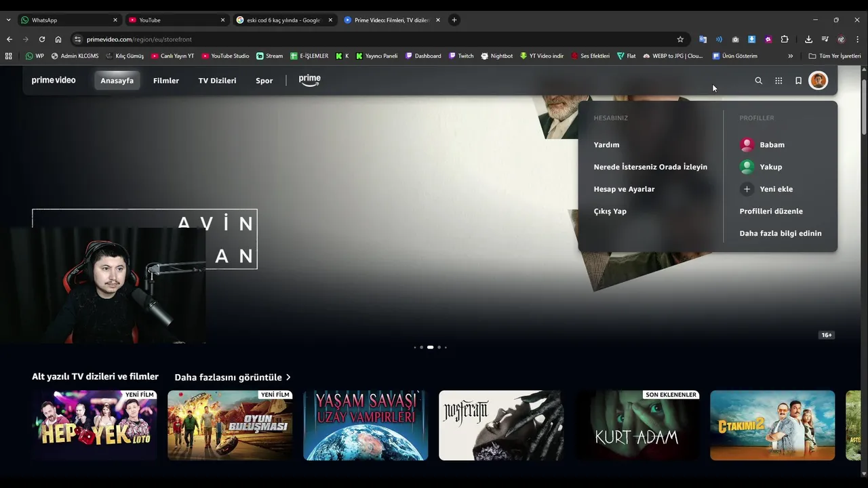
Task: Open Profilleri düzenle
Action: point(771,211)
